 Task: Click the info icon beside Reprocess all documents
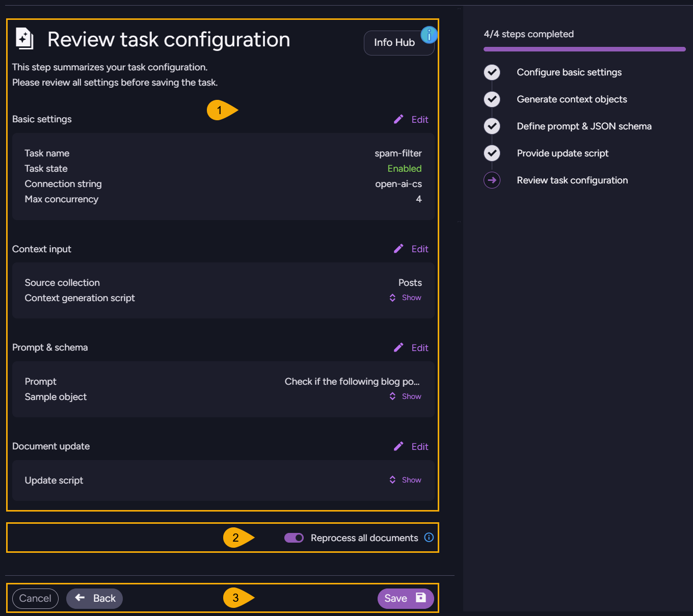click(x=429, y=538)
